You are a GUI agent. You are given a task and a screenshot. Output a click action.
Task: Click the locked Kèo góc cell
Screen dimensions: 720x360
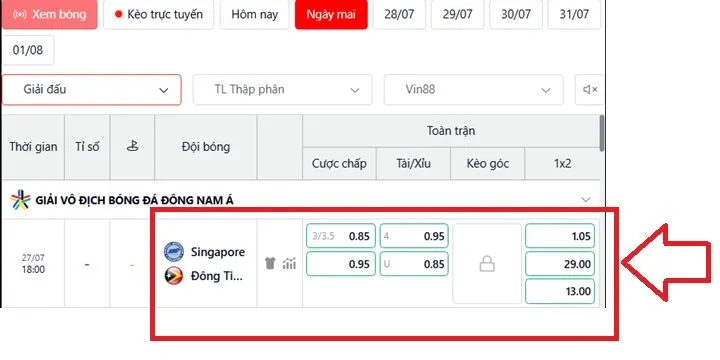[487, 264]
